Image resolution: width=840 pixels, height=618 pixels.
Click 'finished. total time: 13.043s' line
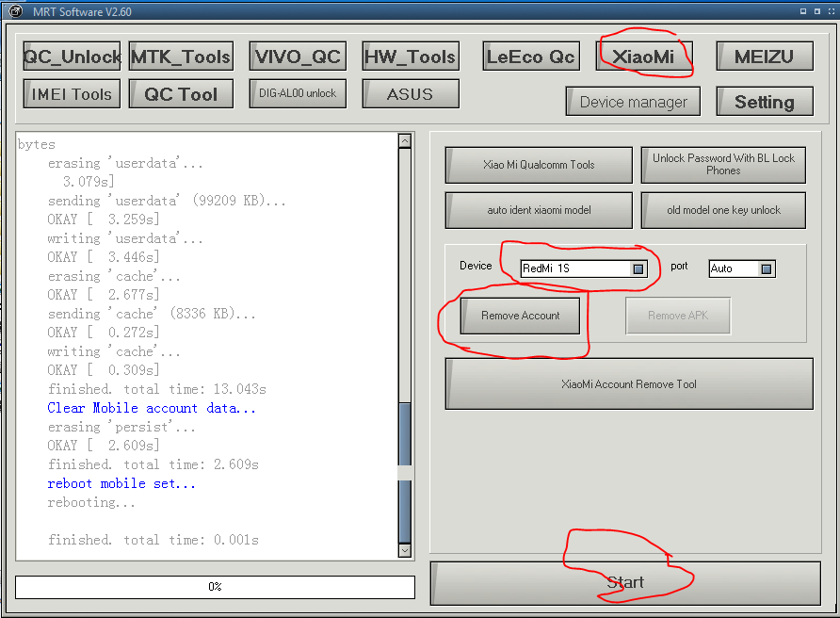pyautogui.click(x=157, y=389)
